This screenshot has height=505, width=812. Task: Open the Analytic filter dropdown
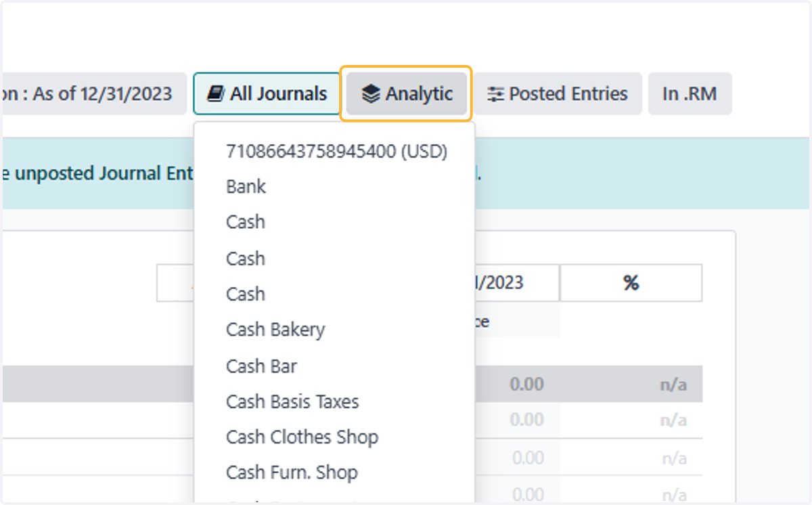pos(406,93)
